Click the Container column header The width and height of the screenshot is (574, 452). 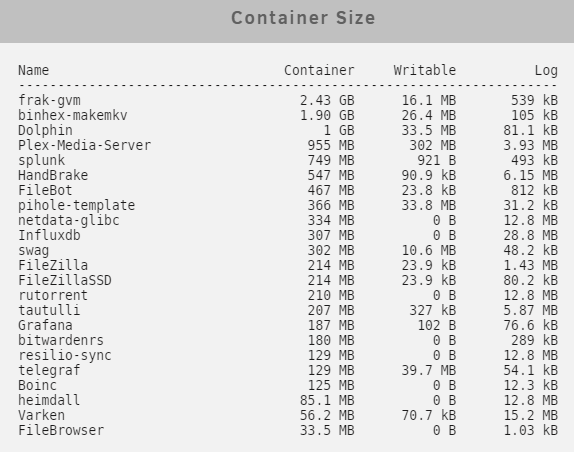(x=319, y=70)
